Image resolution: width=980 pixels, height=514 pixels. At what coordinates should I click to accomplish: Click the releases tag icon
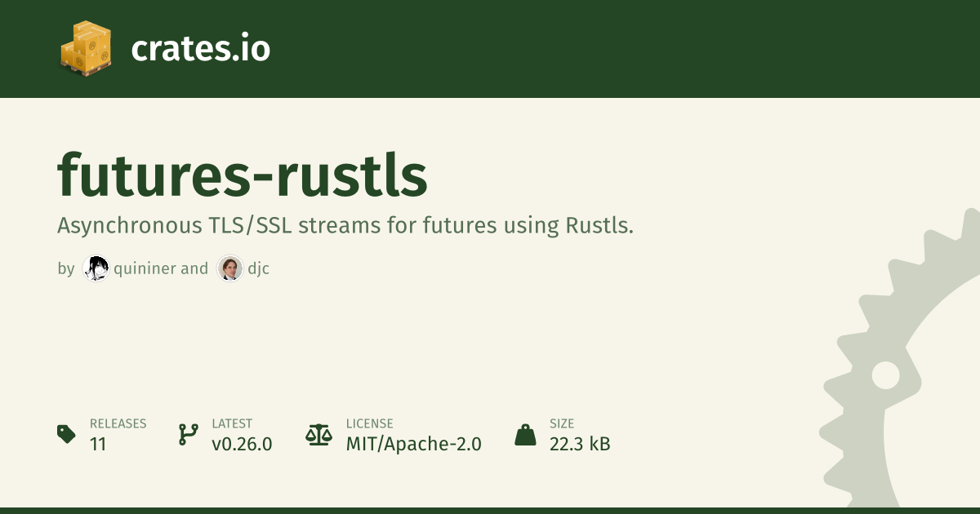(67, 434)
